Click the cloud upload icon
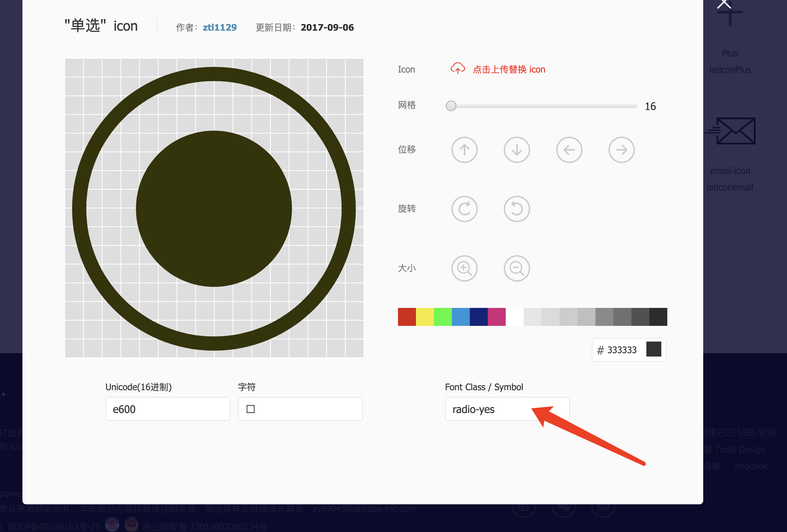Screen dimensions: 787x532 click(457, 69)
